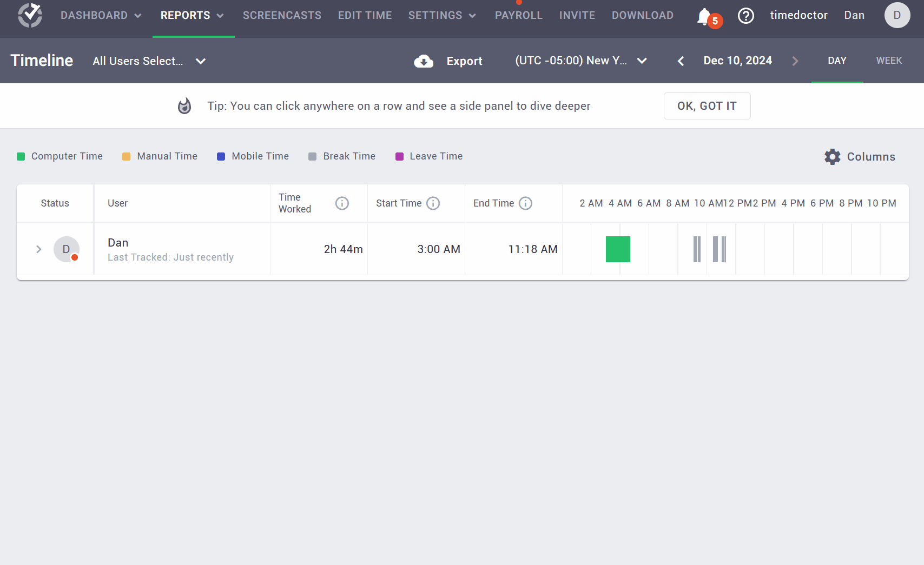The height and width of the screenshot is (565, 924).
Task: Click the Start Time info icon
Action: (433, 203)
